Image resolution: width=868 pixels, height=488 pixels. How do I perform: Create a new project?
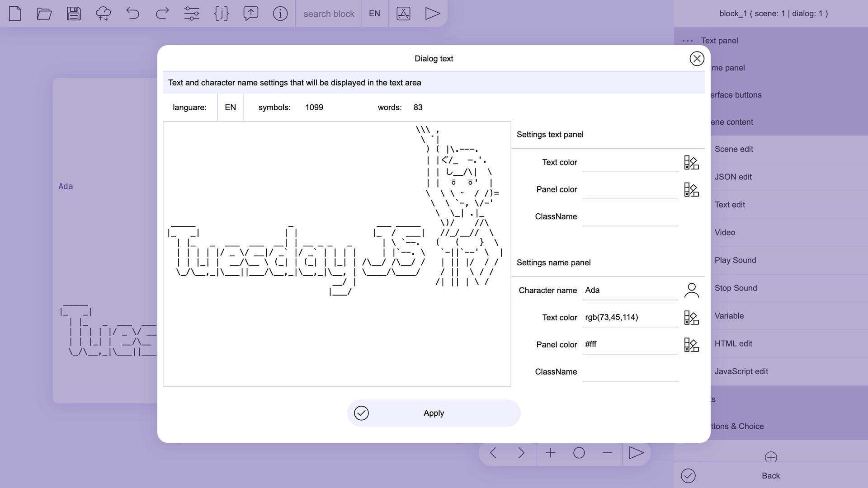(15, 14)
